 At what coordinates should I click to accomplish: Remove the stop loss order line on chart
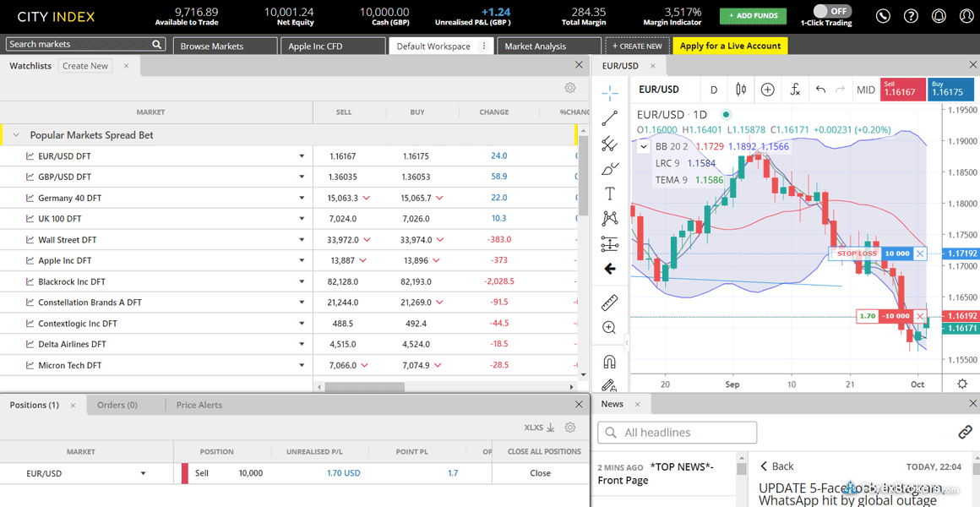pos(919,253)
